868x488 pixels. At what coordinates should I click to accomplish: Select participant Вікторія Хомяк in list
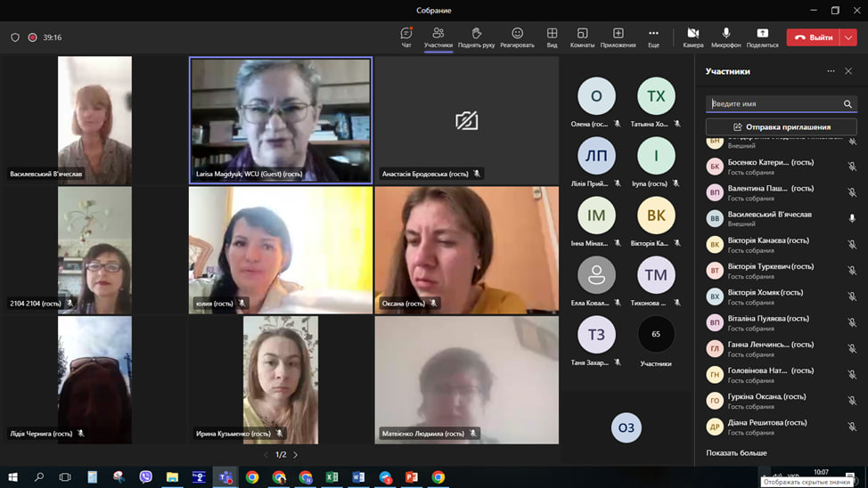click(x=781, y=297)
